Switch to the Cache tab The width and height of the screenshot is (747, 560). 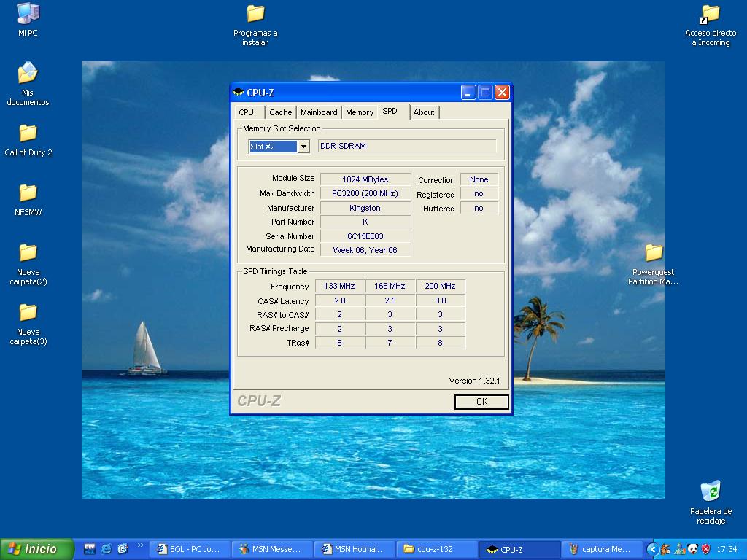[281, 112]
